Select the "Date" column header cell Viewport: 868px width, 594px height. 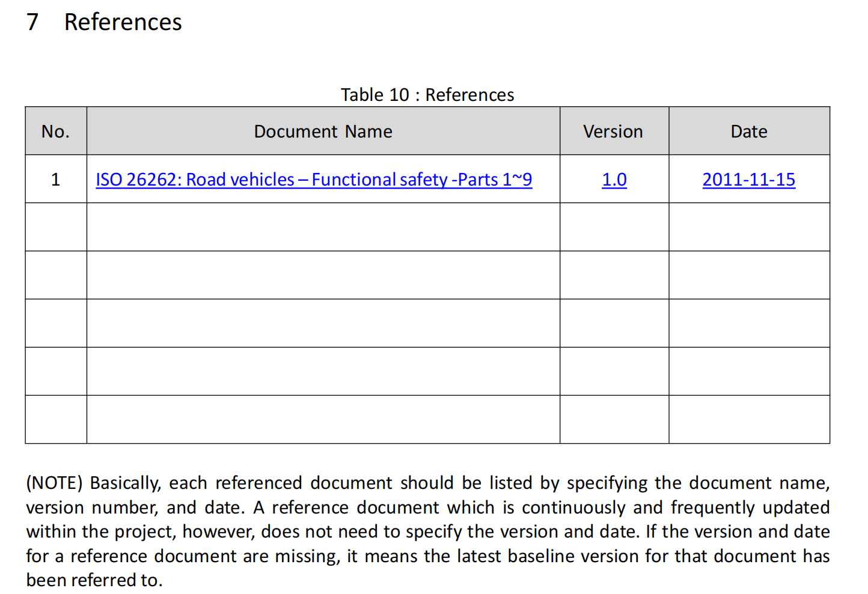tap(748, 132)
